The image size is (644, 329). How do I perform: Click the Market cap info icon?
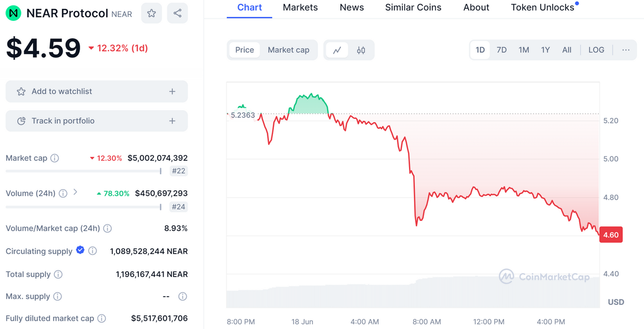55,158
